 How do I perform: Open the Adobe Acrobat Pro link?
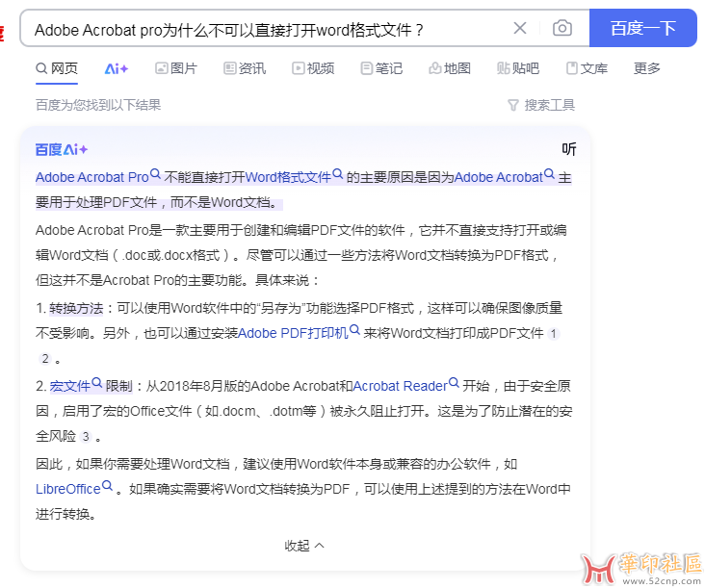pyautogui.click(x=92, y=177)
